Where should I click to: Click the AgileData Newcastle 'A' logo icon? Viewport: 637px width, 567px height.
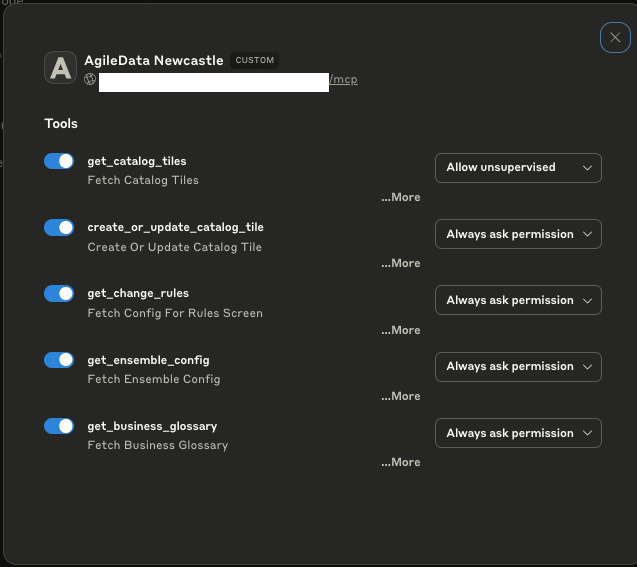(61, 67)
